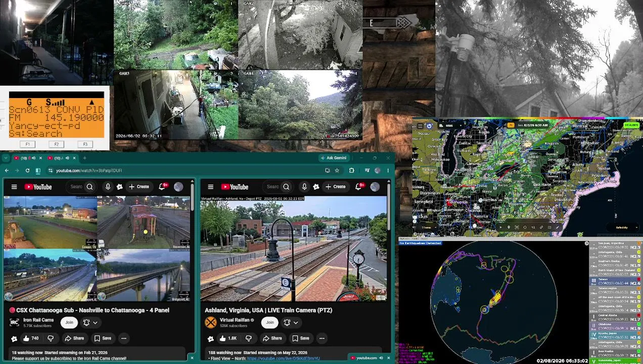Click Ask Gemini button in browser

pos(334,158)
